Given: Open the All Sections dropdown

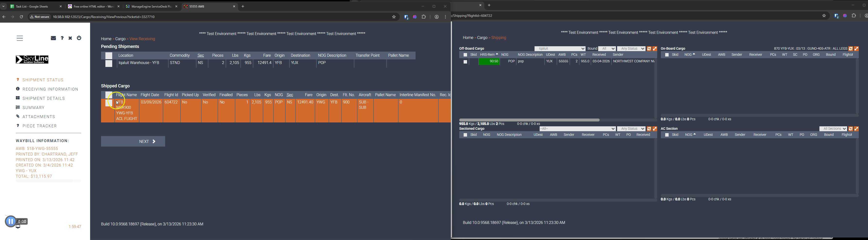Looking at the screenshot, I should point(833,129).
